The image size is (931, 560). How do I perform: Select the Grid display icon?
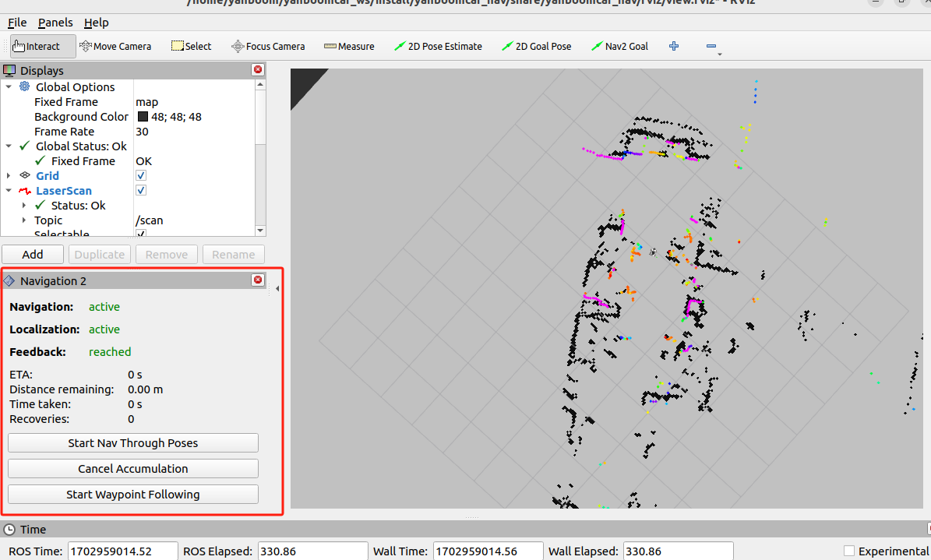(24, 175)
